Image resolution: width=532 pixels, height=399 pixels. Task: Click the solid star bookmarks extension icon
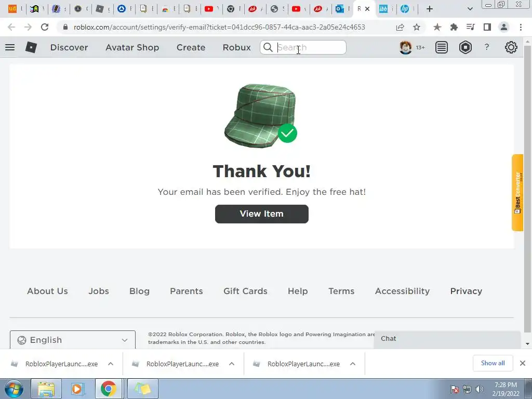pos(437,27)
